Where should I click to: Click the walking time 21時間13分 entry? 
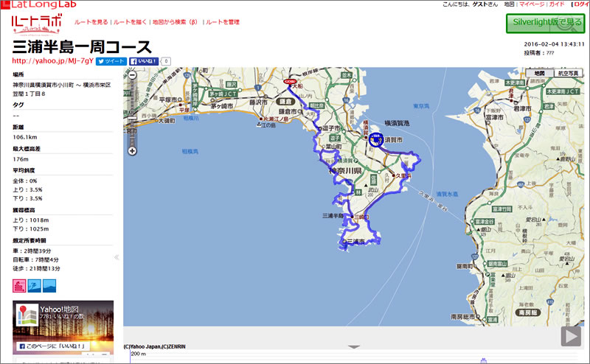[36, 268]
